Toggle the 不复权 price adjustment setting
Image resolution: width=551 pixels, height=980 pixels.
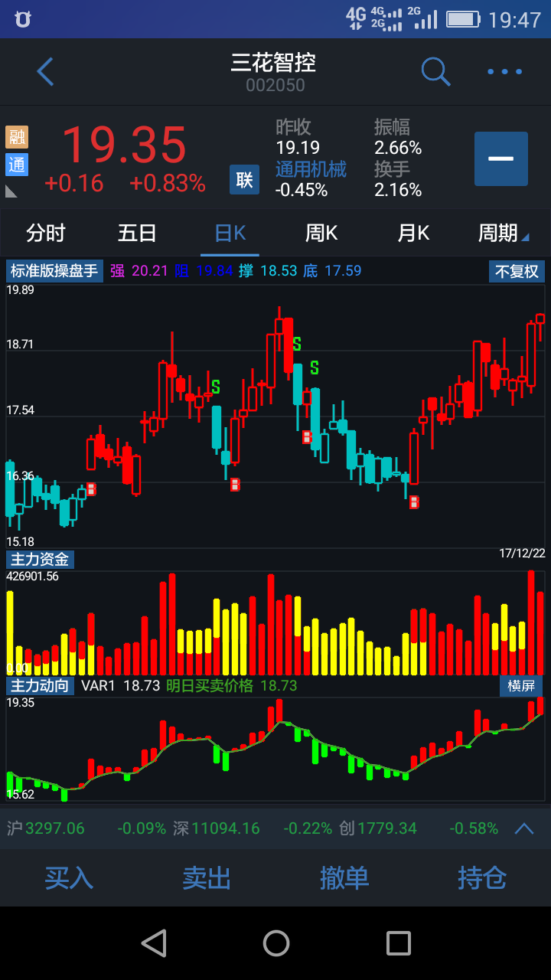[x=517, y=271]
